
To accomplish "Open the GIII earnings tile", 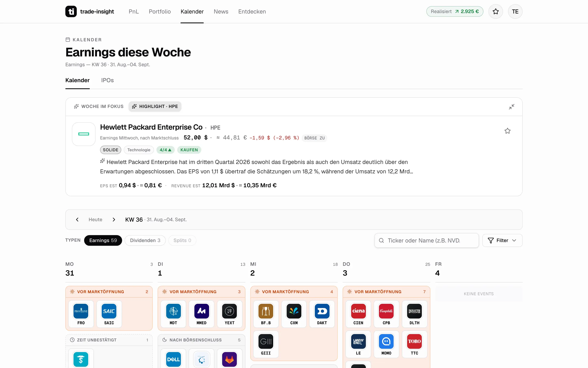I will click(x=266, y=344).
